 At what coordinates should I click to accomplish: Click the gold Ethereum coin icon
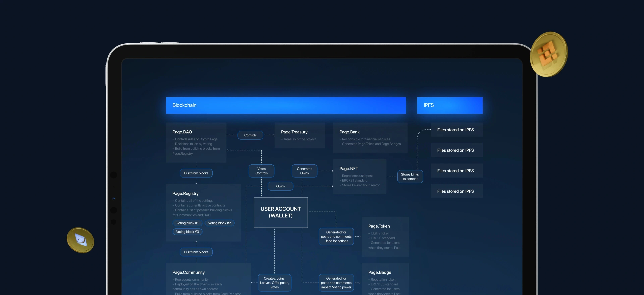pos(80,240)
